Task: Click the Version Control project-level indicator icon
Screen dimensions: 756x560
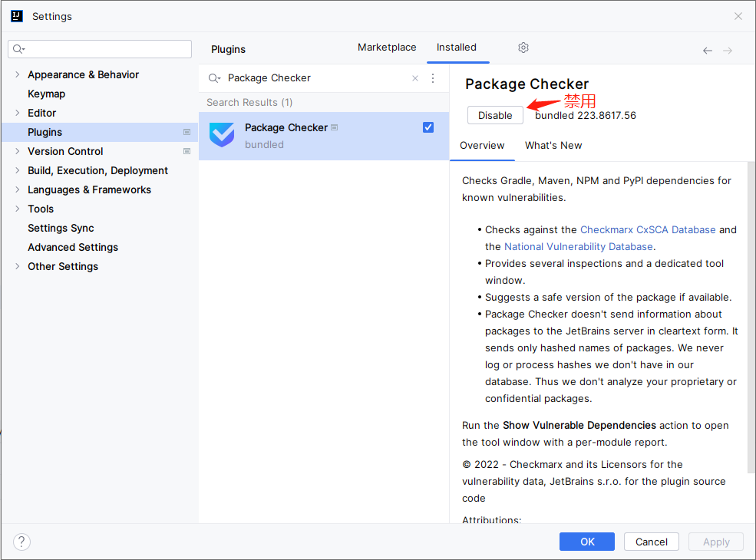Action: [187, 151]
